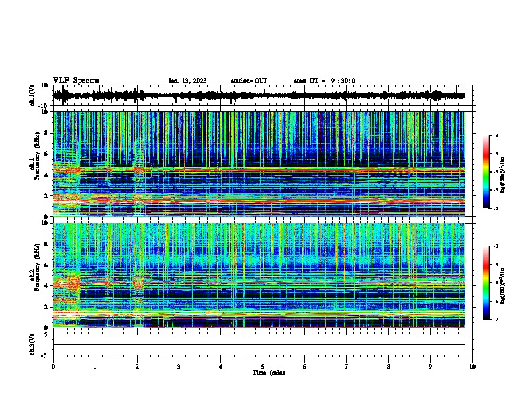
Task: Click the "VLF Spectra" plot title
Action: click(76, 80)
